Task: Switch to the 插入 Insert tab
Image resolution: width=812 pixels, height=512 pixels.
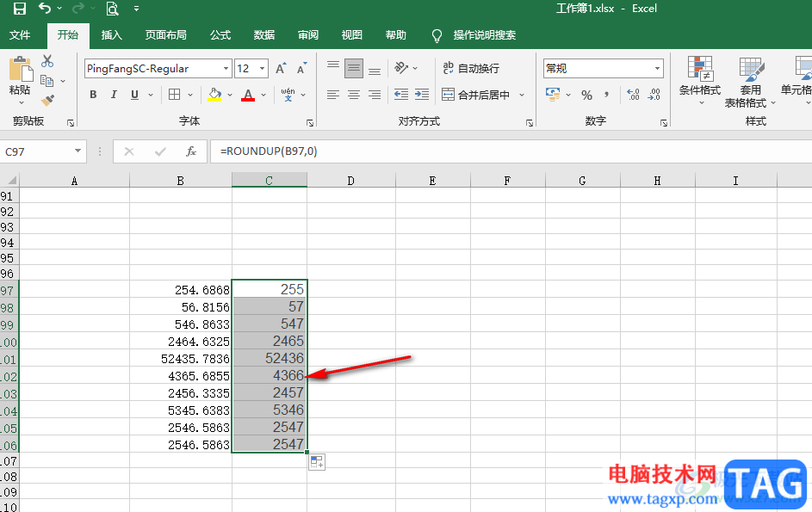Action: (x=111, y=35)
